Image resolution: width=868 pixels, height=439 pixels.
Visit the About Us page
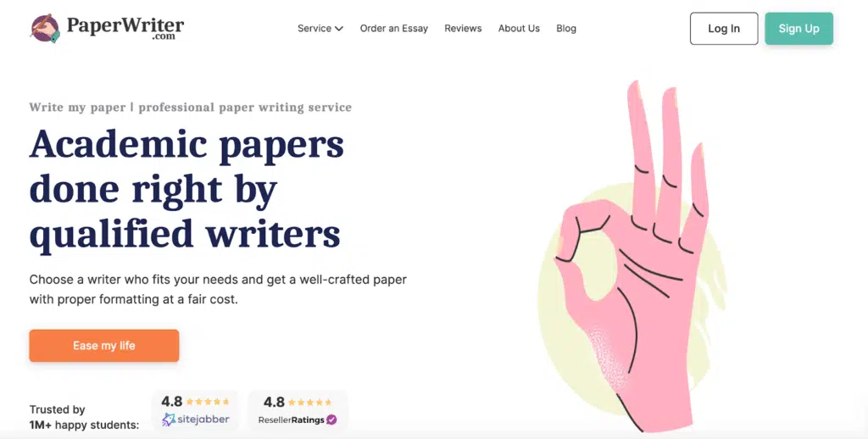click(519, 28)
